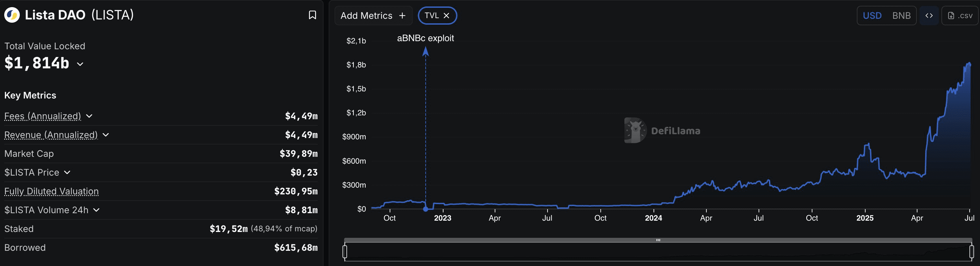Switch chart denomination to BNB

coord(901,16)
